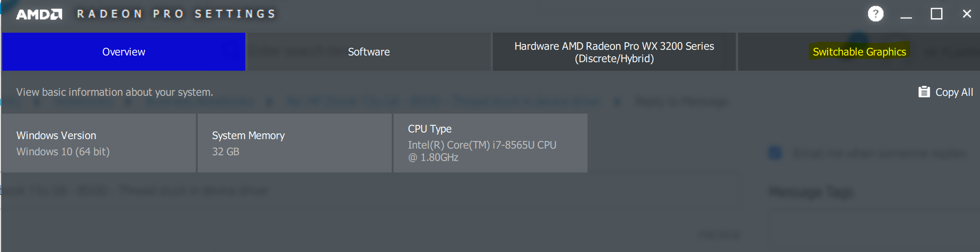Maximize the Radeon Pro Settings window
Viewport: 980px width, 252px height.
pos(936,14)
